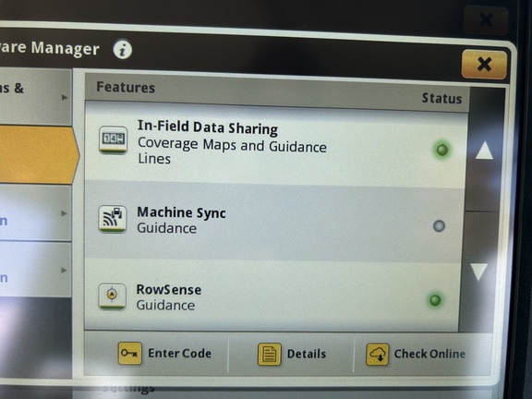Select the Machine Sync title text
This screenshot has height=399, width=532.
click(x=182, y=212)
